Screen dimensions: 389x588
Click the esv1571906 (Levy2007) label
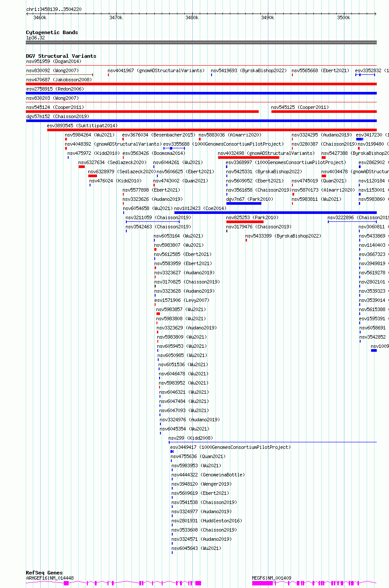[182, 300]
